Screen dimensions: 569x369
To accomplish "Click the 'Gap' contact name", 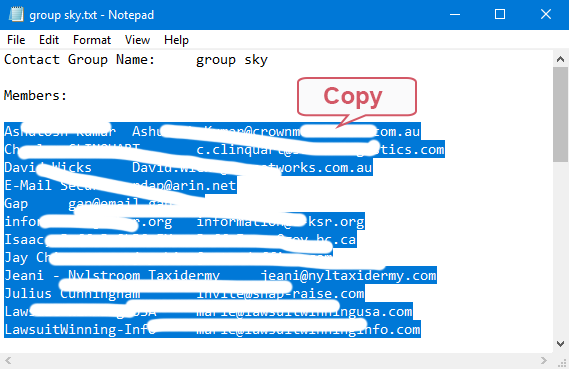I will (x=16, y=204).
